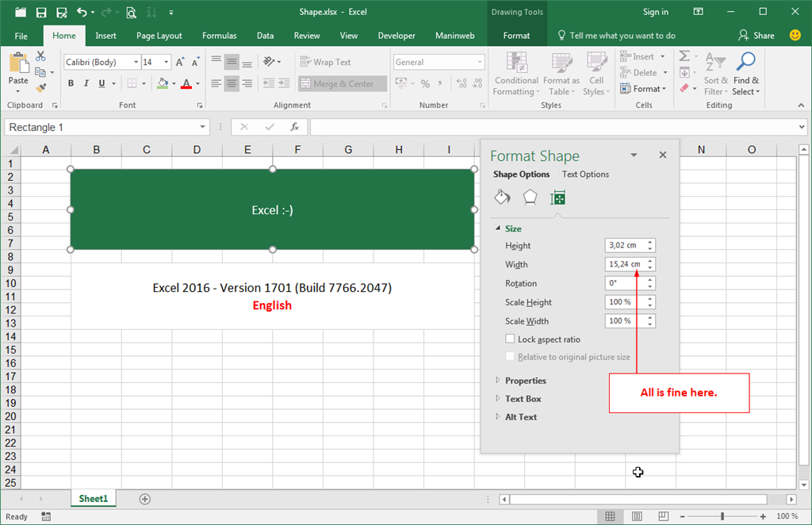Screen dimensions: 812x525
Task: Open the General number format dropdown
Action: (480, 62)
